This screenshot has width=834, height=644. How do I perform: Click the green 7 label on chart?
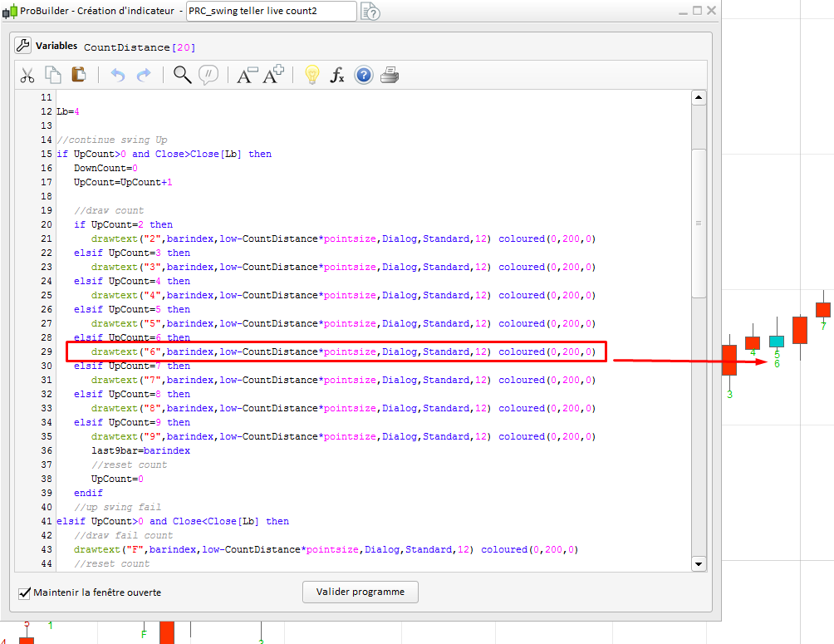pyautogui.click(x=823, y=326)
